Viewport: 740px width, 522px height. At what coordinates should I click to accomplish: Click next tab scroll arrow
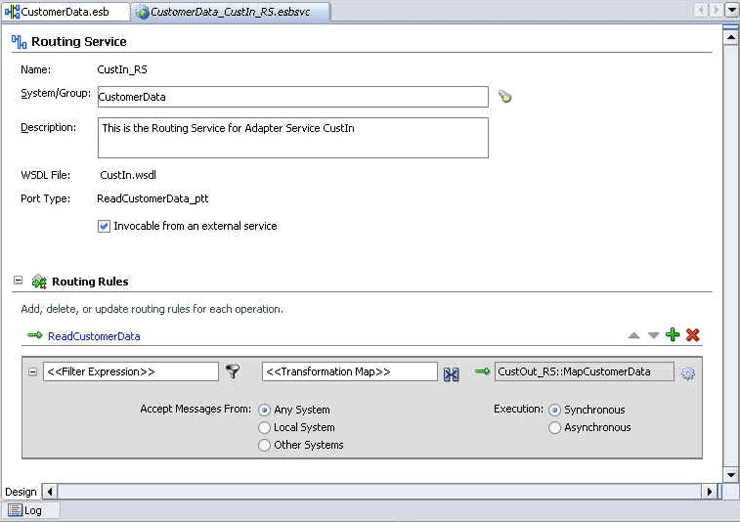(717, 10)
